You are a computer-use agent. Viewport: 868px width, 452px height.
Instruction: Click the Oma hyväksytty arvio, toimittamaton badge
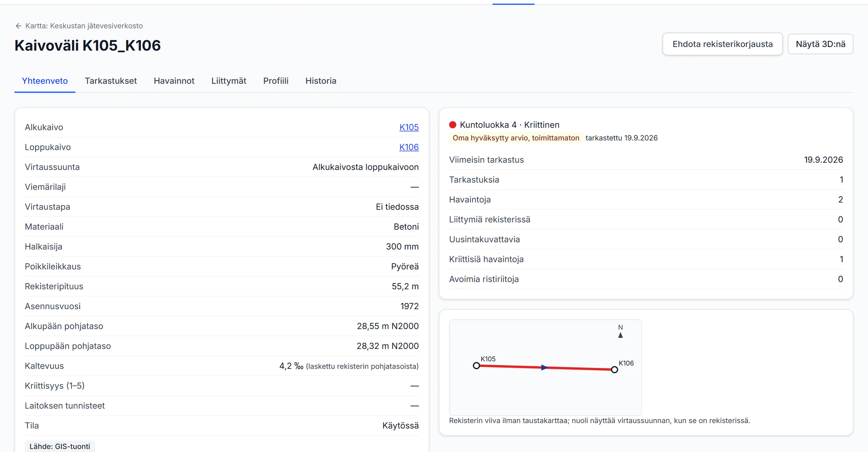pyautogui.click(x=516, y=138)
